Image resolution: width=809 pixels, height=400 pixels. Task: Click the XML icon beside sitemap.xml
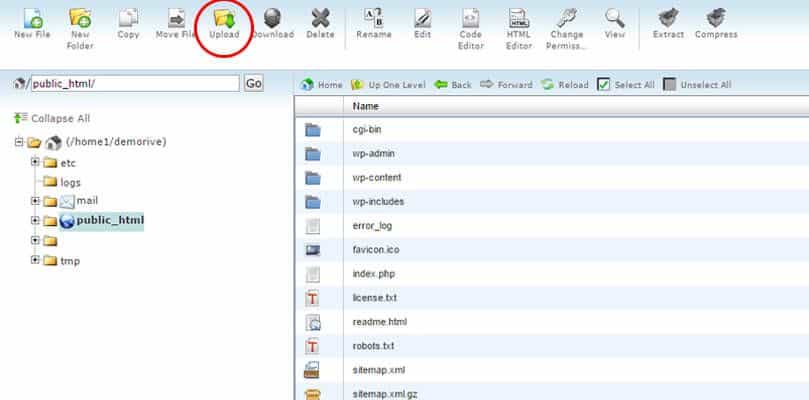(x=312, y=370)
